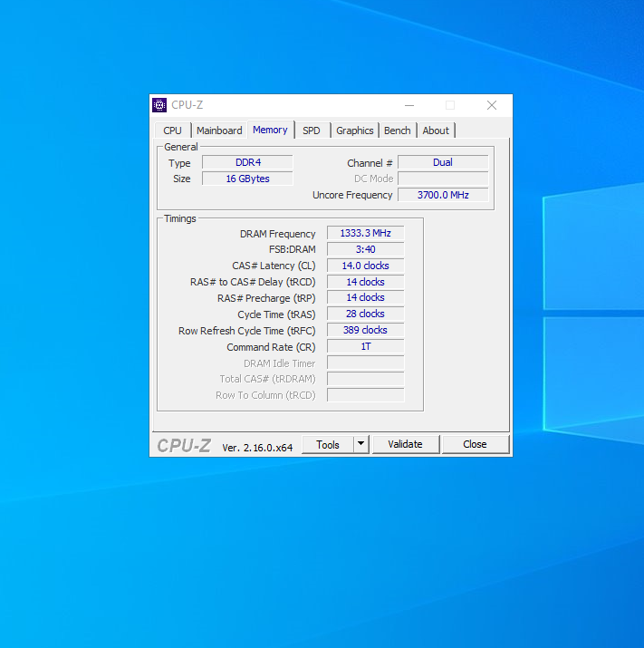Click the empty DC Mode field
Viewport: 644px width, 648px height.
[443, 179]
